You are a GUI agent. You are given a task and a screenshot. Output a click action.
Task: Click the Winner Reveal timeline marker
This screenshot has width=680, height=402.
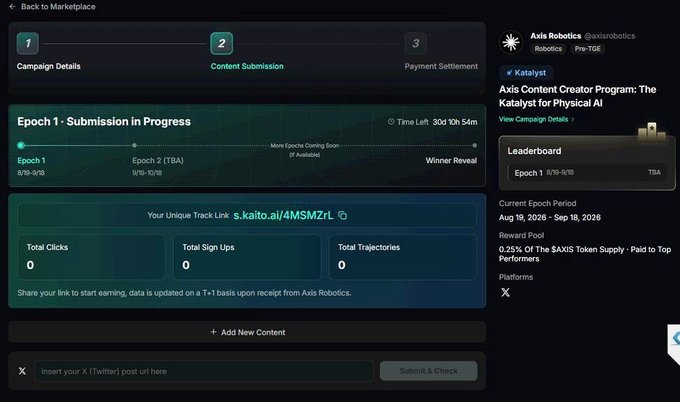(474, 145)
